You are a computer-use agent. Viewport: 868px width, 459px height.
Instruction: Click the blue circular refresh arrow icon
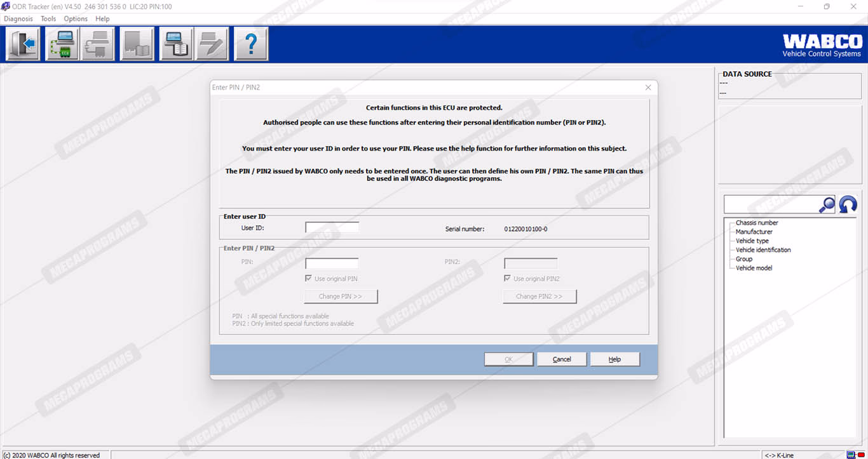coord(848,204)
